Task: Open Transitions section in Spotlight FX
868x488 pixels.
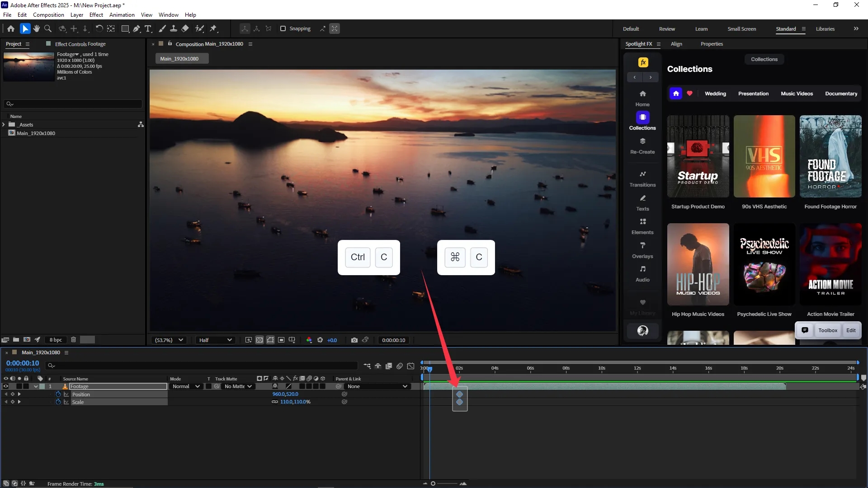Action: (x=642, y=178)
